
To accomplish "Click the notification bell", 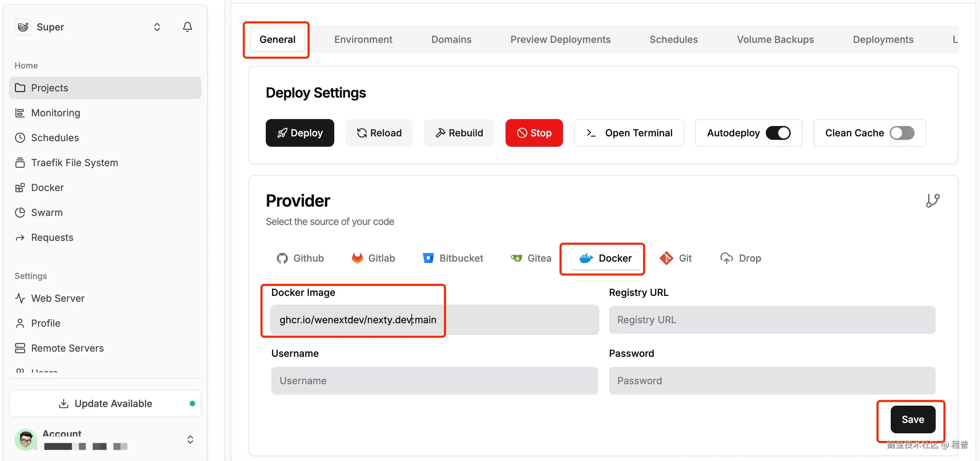I will [x=187, y=27].
